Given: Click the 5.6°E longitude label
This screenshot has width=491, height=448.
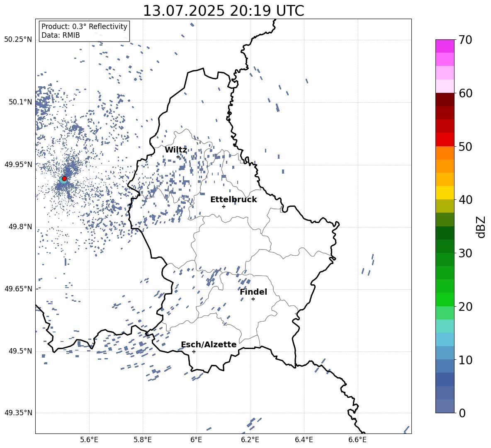Looking at the screenshot, I should click(89, 440).
